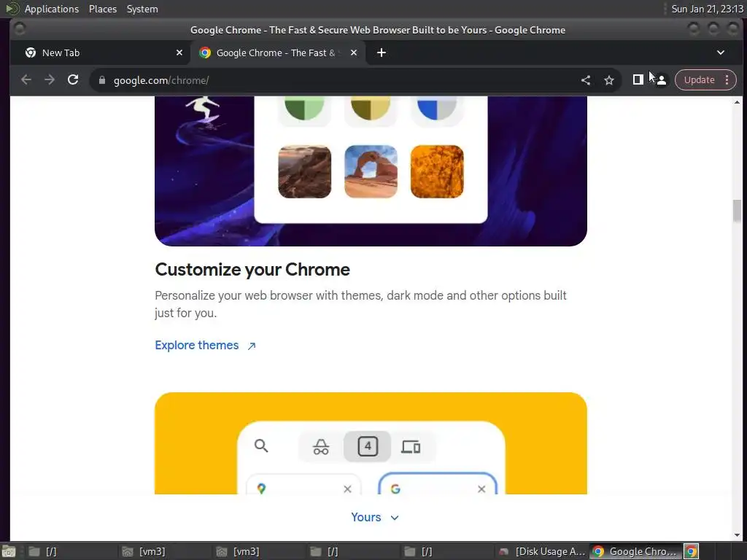Open the Places menu
The height and width of the screenshot is (560, 747).
click(102, 9)
